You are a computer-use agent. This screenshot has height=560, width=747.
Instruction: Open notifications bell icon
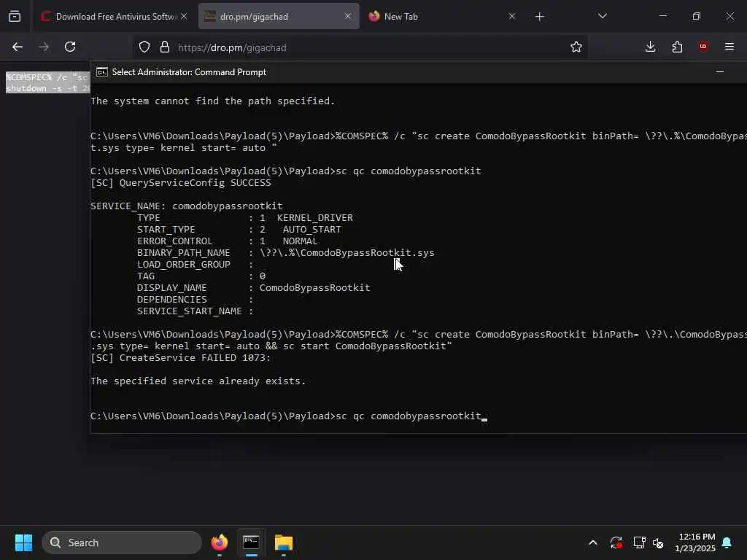click(727, 542)
